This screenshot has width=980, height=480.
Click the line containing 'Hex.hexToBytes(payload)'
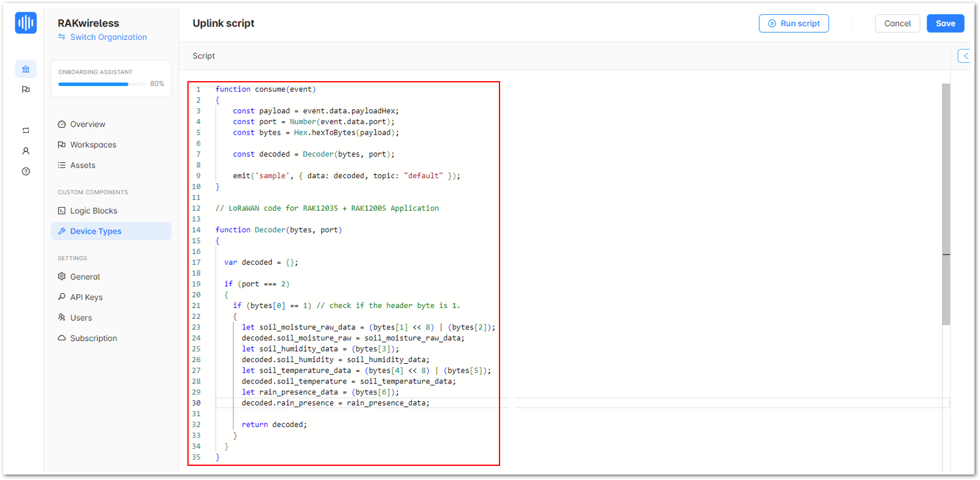(316, 133)
